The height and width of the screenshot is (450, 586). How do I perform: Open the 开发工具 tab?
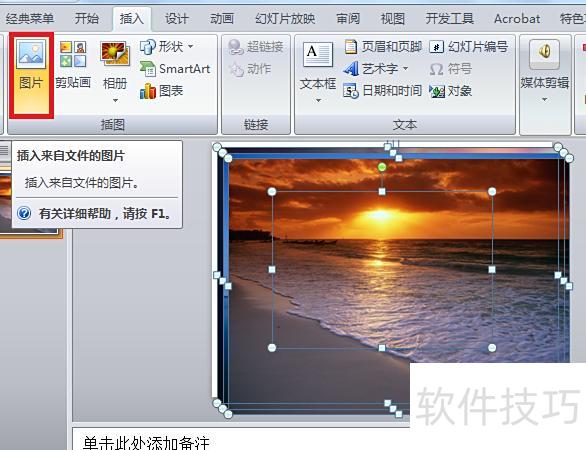tap(450, 18)
